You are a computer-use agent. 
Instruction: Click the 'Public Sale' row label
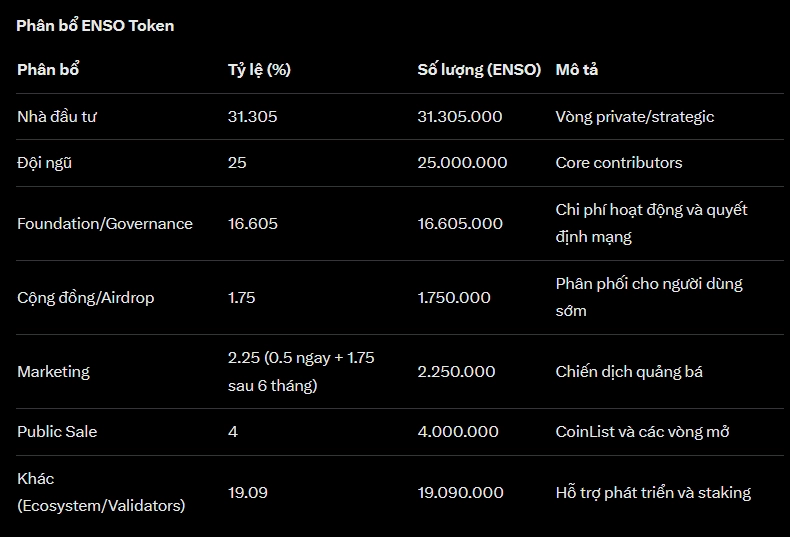click(57, 432)
